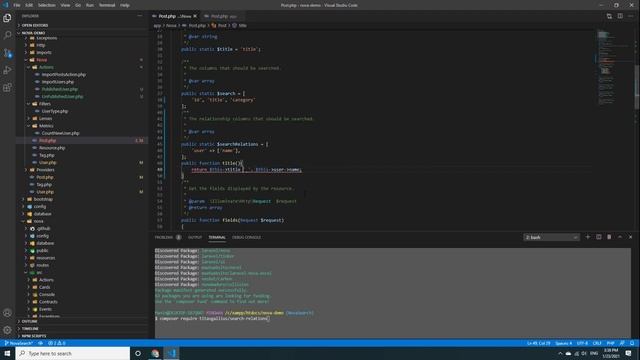Open the Windows action center icon
Image resolution: width=640 pixels, height=360 pixels.
click(629, 353)
